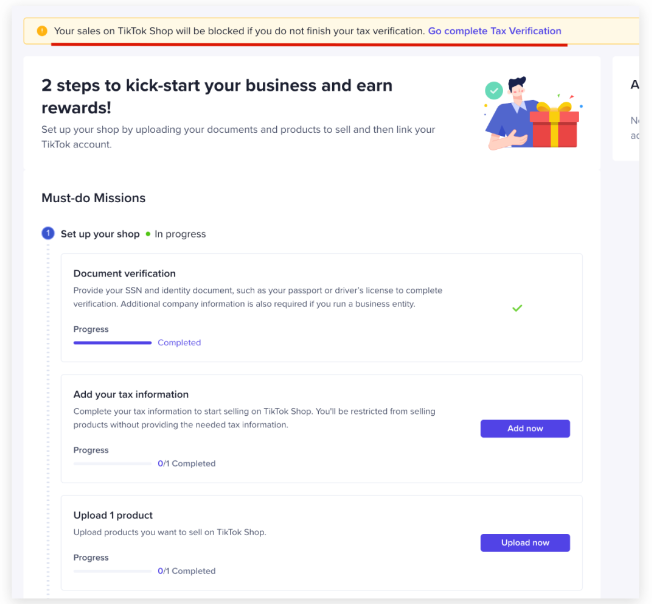
Task: Click the purple Completed status text
Action: tap(179, 343)
